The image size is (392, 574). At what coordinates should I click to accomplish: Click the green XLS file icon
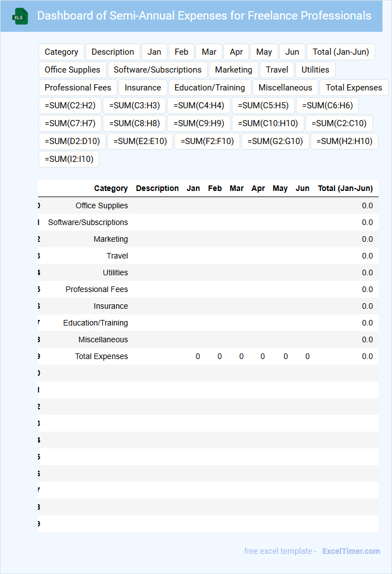[x=20, y=17]
